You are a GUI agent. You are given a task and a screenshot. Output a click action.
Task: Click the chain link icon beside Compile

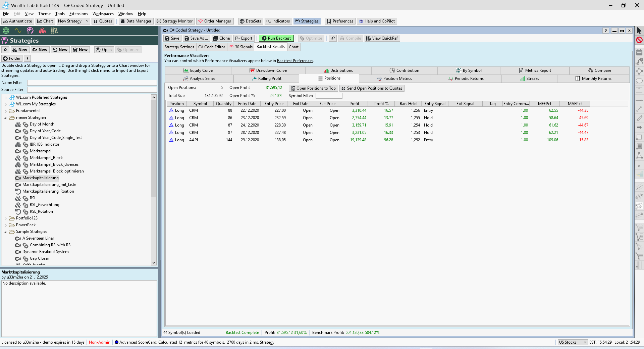pyautogui.click(x=332, y=38)
